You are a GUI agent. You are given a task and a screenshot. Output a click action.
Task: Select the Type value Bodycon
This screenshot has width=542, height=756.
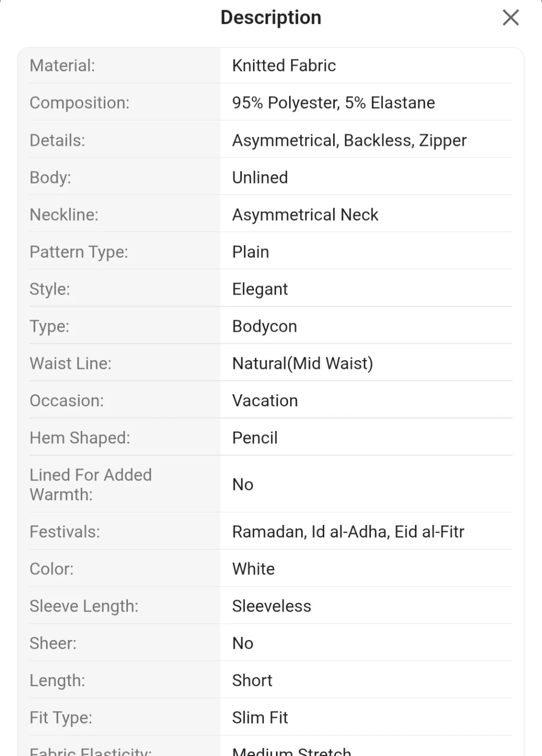pos(265,327)
